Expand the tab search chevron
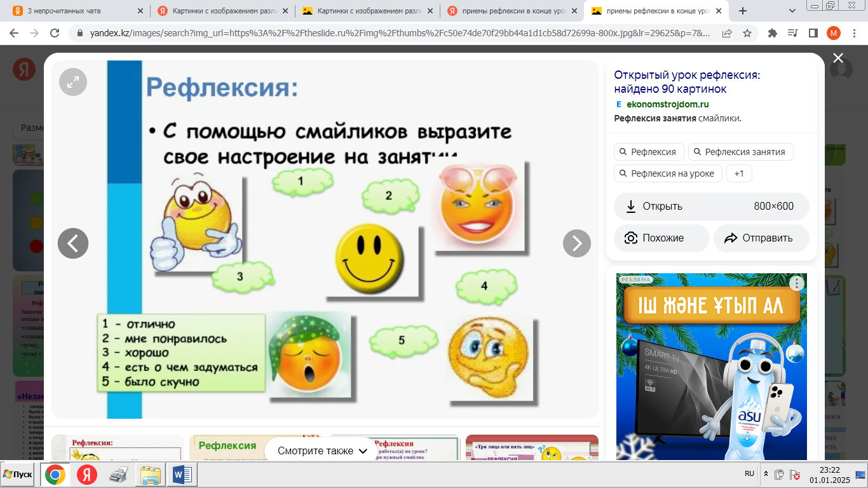This screenshot has height=488, width=868. pos(792,11)
